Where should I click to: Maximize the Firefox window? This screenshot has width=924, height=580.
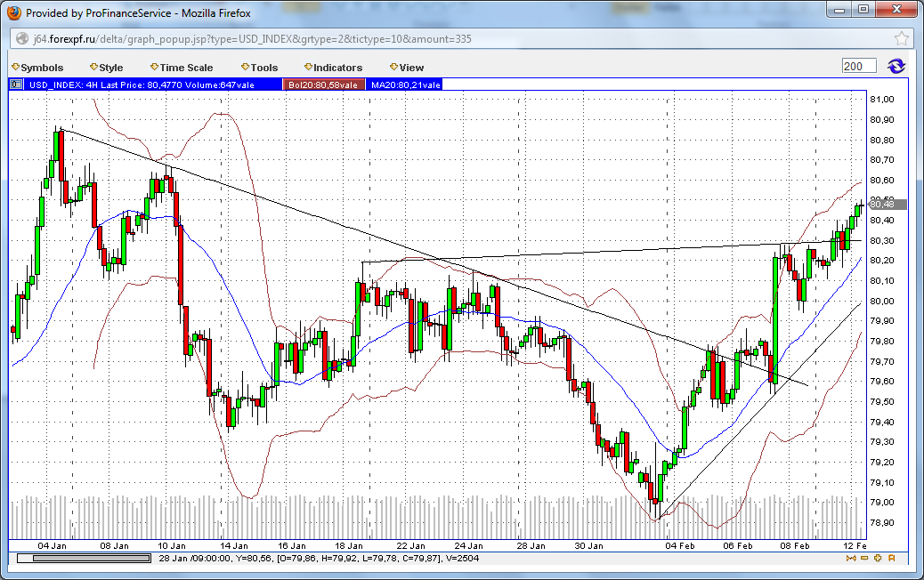tap(863, 10)
